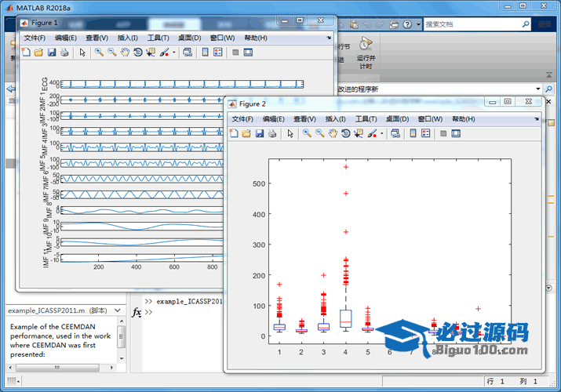Image resolution: width=561 pixels, height=392 pixels.
Task: Open 文件(F) menu in Figure 1
Action: tap(35, 38)
